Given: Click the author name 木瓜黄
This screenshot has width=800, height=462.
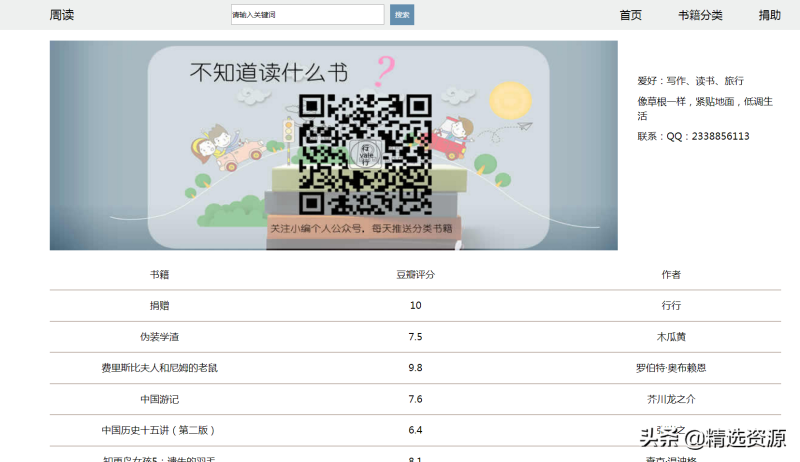Looking at the screenshot, I should coord(671,337).
